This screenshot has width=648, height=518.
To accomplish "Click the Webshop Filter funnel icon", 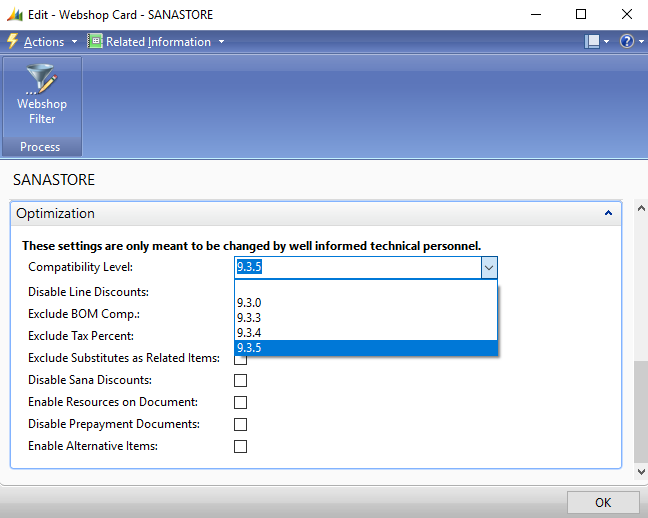I will (x=42, y=79).
